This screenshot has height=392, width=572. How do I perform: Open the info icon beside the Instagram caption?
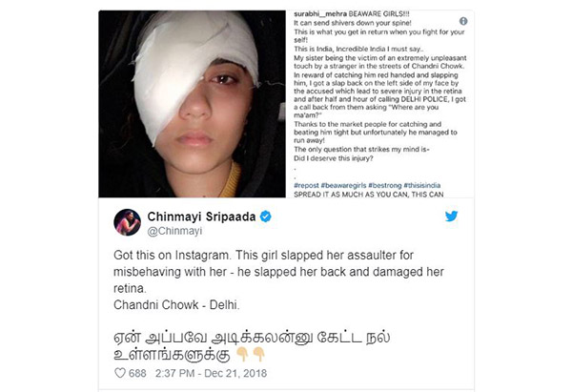(463, 21)
